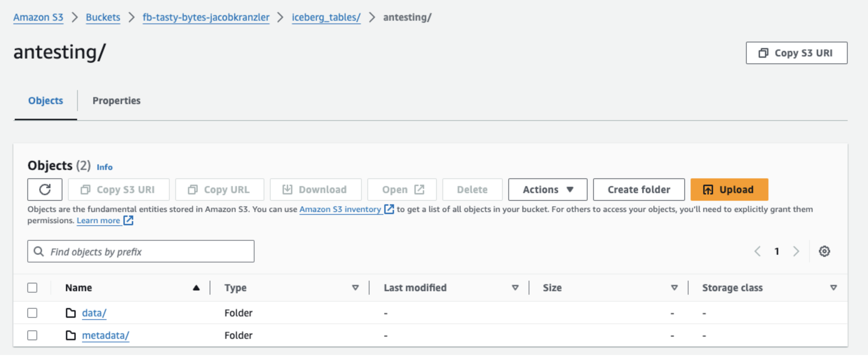868x356 pixels.
Task: Focus the Find objects by prefix field
Action: [147, 252]
